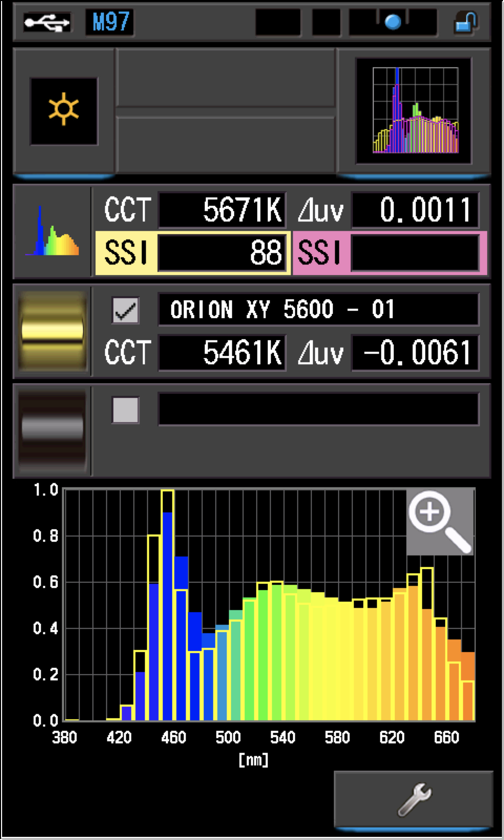504x840 pixels.
Task: Select the dark cylinder reference icon
Action: pos(52,430)
